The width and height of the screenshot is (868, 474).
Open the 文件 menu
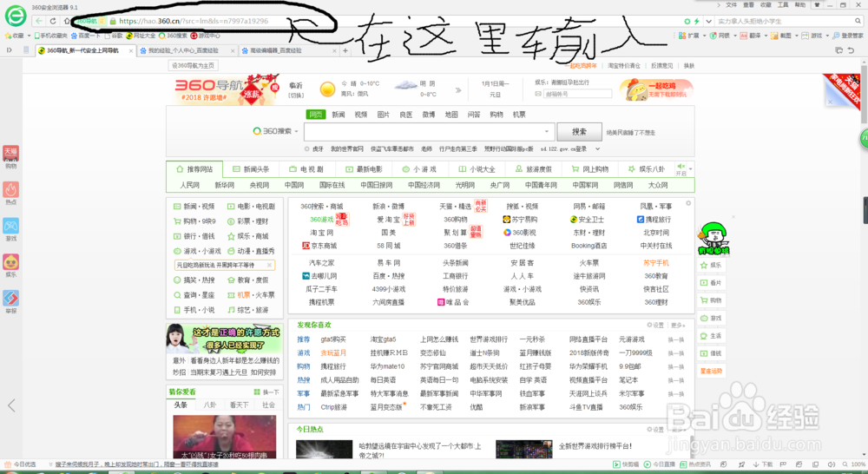pos(731,5)
